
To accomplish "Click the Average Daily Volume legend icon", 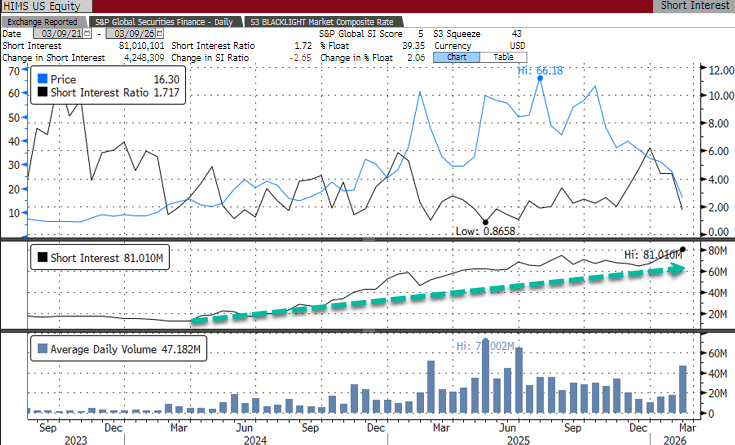I will tap(41, 349).
